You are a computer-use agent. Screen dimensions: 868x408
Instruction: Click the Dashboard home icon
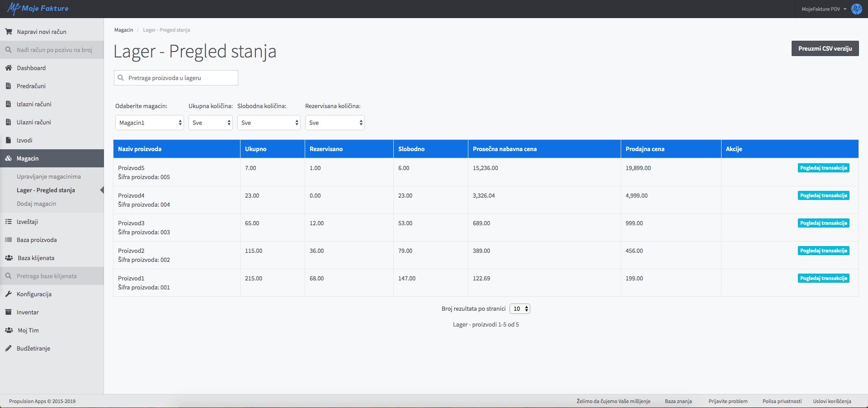(9, 68)
